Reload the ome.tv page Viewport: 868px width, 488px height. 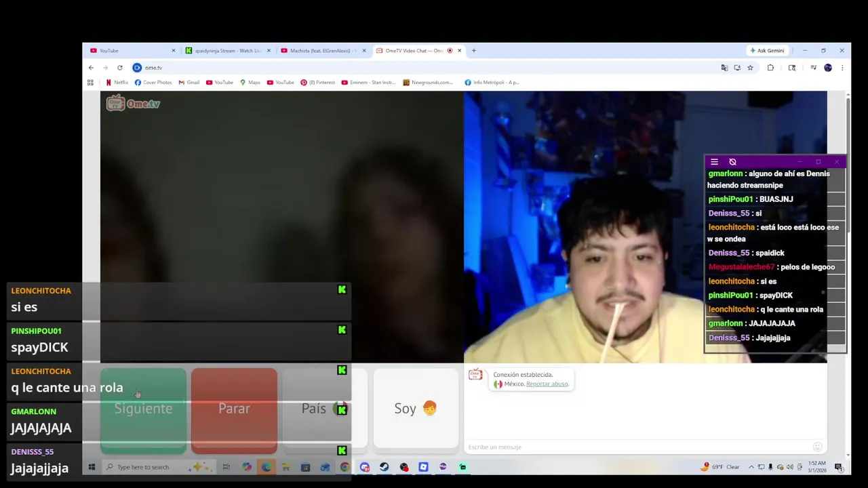click(x=120, y=68)
